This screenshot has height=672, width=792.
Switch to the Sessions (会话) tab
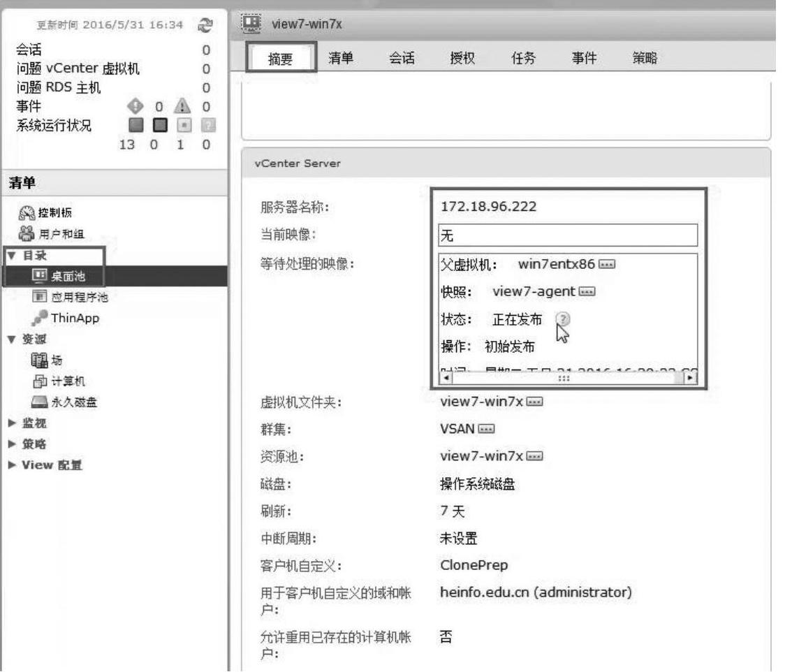pos(402,58)
